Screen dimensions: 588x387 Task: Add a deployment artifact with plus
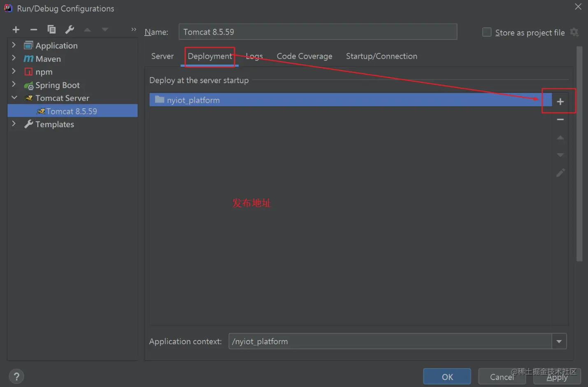pyautogui.click(x=560, y=102)
